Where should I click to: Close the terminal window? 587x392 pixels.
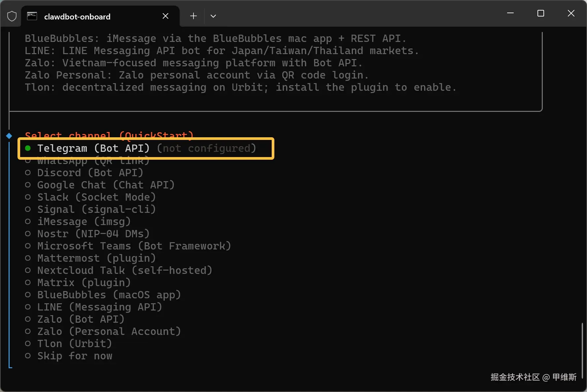[x=571, y=13]
